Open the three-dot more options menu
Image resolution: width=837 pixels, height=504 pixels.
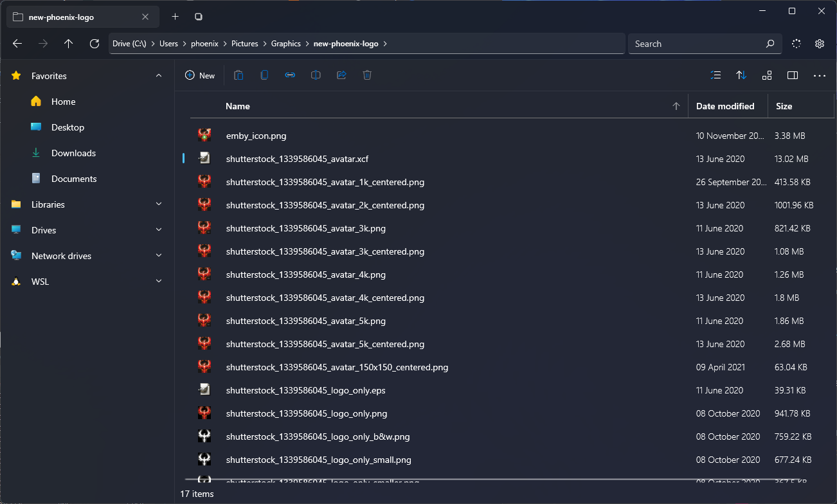[820, 75]
